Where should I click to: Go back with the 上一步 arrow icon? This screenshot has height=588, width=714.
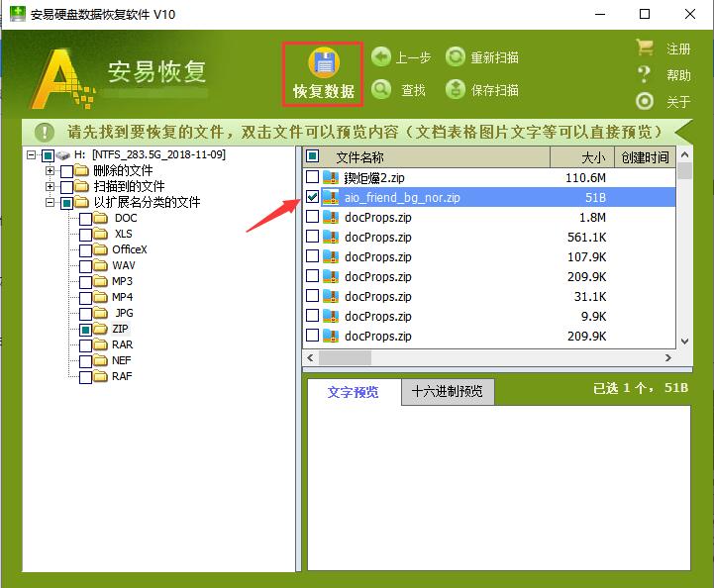[x=381, y=57]
